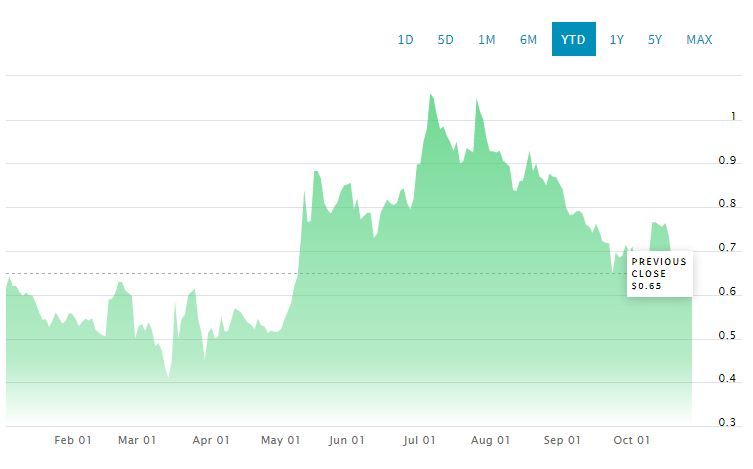
Task: Choose the 6M time period
Action: pos(528,40)
